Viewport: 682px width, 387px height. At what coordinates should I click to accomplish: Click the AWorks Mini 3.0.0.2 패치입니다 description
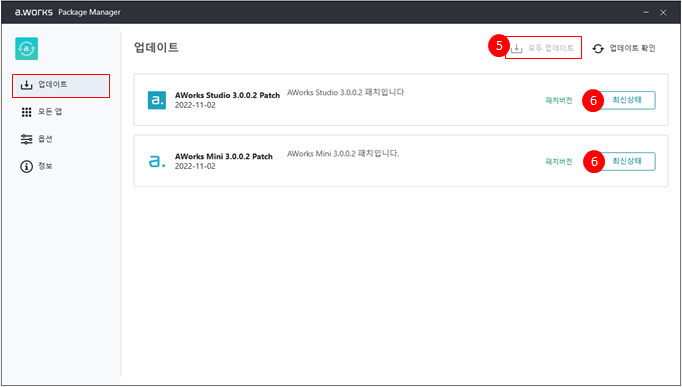point(343,153)
